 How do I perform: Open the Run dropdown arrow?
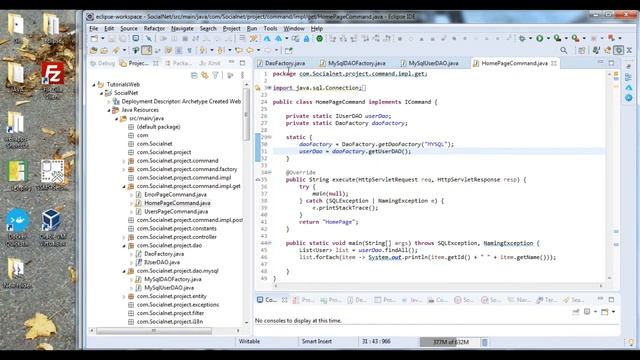coord(548,38)
